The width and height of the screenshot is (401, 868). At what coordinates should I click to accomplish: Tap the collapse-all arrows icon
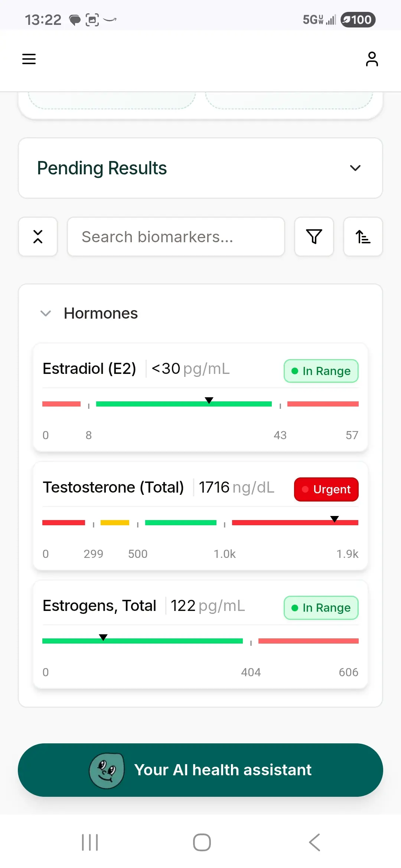(38, 237)
